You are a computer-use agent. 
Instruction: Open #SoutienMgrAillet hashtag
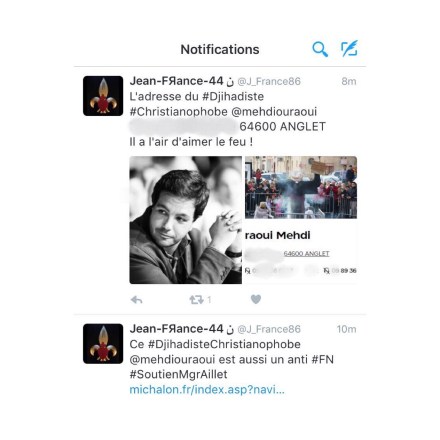(178, 374)
